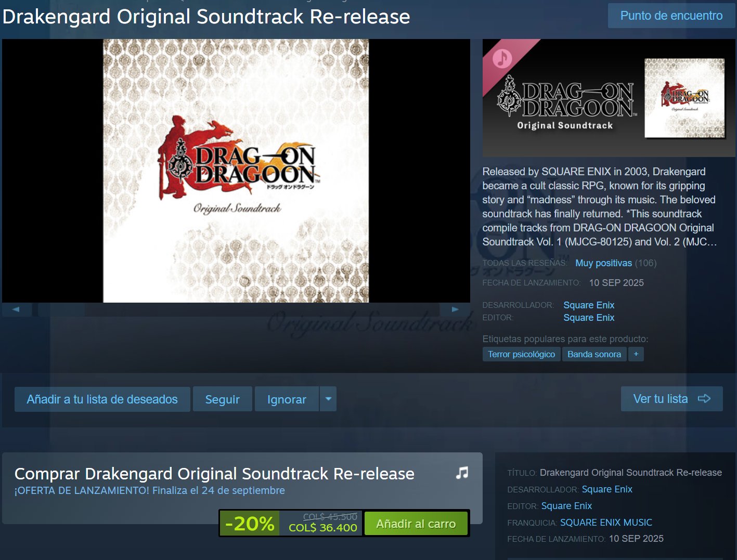Image resolution: width=737 pixels, height=560 pixels.
Task: Select the Banda sonora tag
Action: pyautogui.click(x=594, y=354)
